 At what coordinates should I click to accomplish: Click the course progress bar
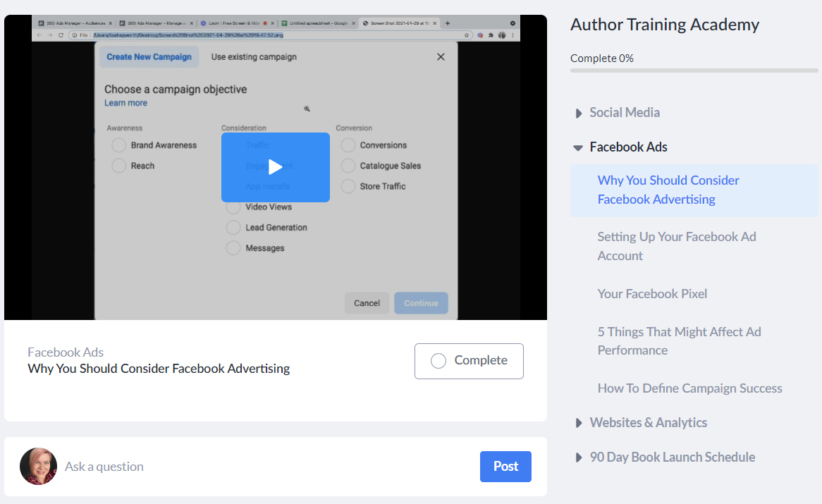click(x=694, y=70)
